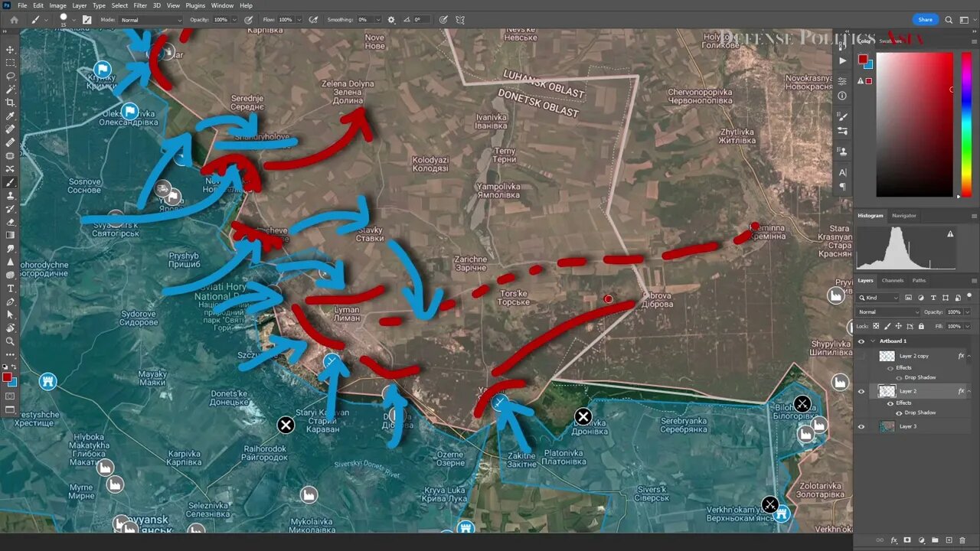
Task: Select the Layer 3 thumbnail
Action: [887, 426]
